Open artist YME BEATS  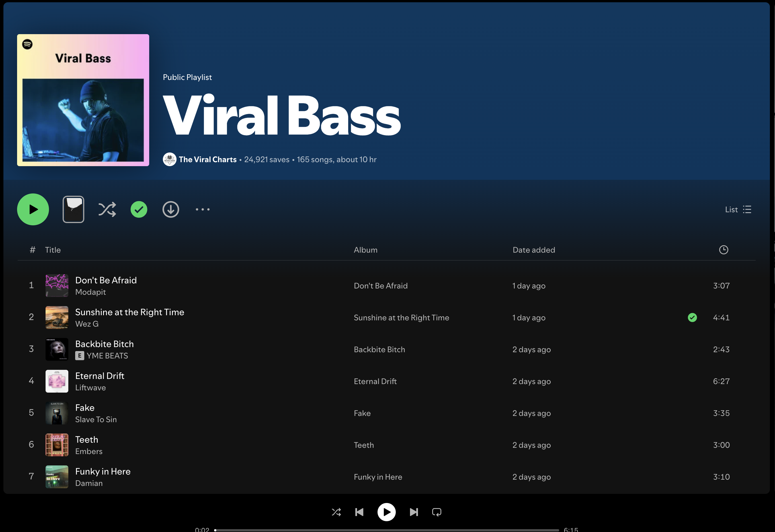(x=107, y=356)
